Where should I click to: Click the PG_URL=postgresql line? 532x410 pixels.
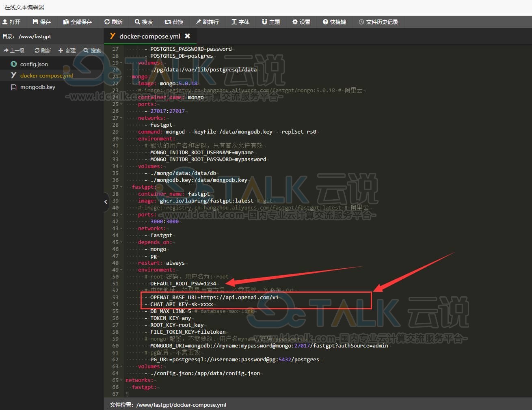click(235, 360)
